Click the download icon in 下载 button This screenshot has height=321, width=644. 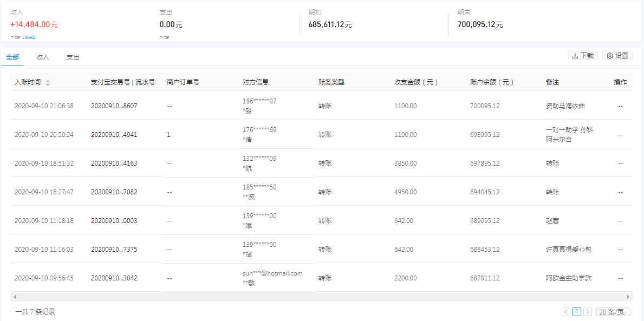click(x=575, y=55)
